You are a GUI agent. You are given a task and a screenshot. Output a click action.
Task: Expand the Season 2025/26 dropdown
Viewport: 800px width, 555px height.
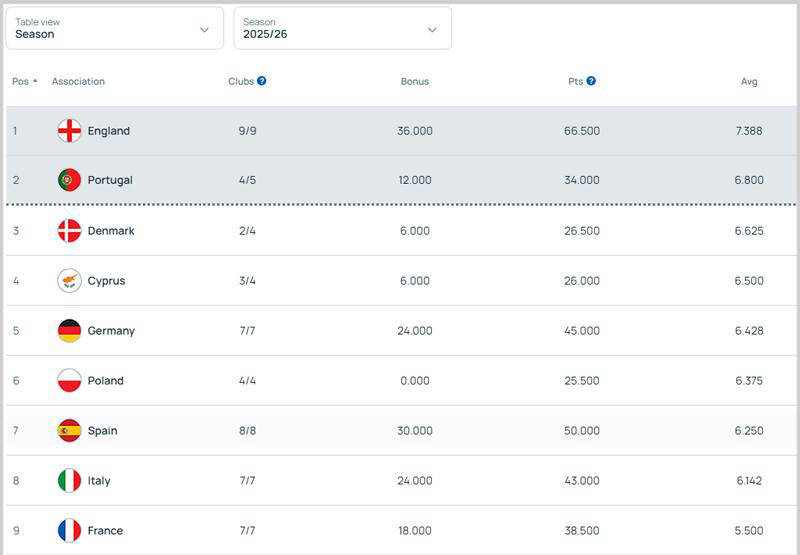pos(342,28)
